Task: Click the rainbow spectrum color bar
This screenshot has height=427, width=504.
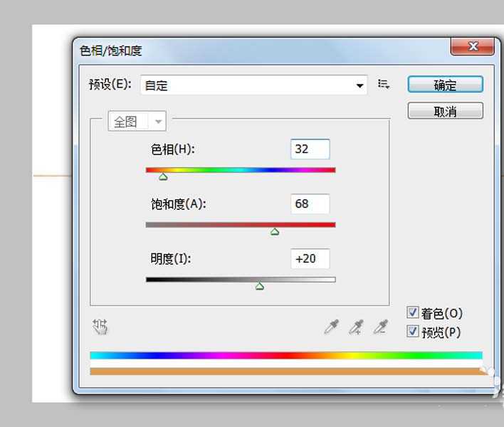Action: click(285, 354)
